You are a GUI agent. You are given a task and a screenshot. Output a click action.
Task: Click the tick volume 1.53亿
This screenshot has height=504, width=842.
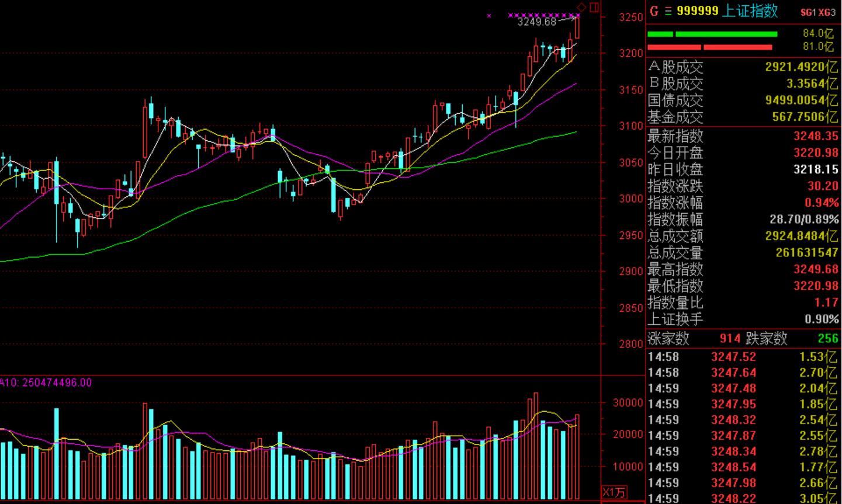pyautogui.click(x=819, y=357)
